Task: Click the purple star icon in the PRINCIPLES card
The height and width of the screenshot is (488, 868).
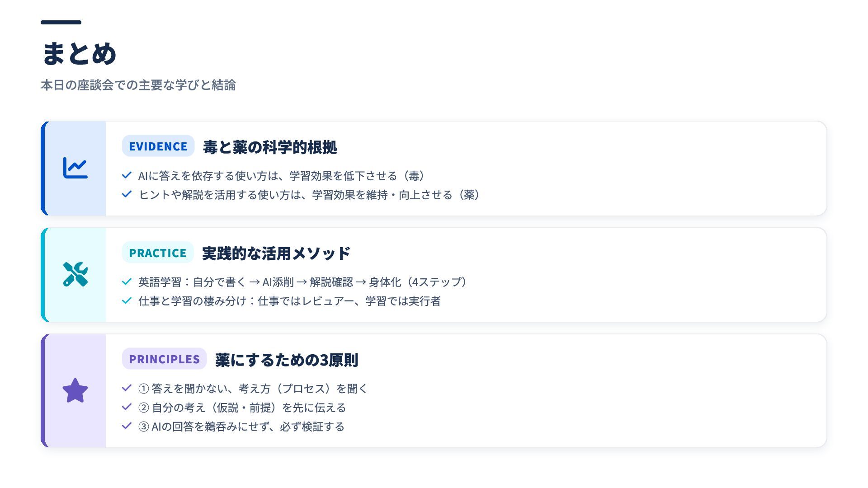Action: point(75,391)
